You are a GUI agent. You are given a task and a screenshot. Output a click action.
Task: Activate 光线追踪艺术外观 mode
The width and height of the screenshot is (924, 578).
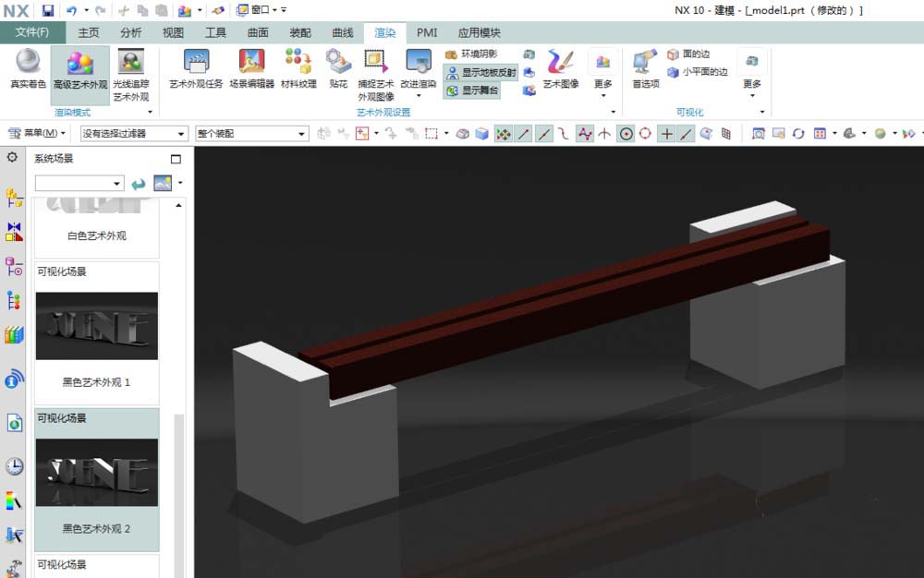pos(129,74)
